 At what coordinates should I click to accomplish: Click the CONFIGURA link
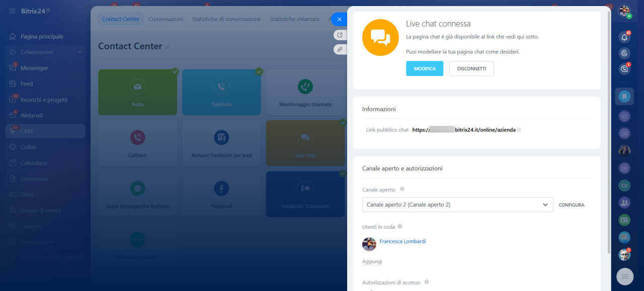tap(572, 205)
